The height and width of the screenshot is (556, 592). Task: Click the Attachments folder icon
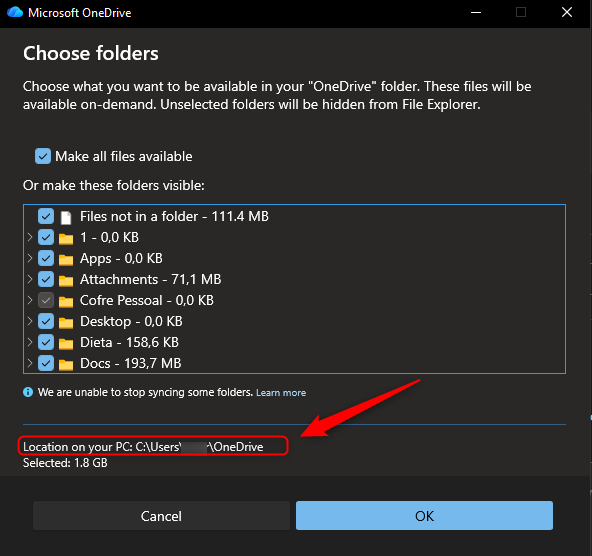click(x=66, y=280)
